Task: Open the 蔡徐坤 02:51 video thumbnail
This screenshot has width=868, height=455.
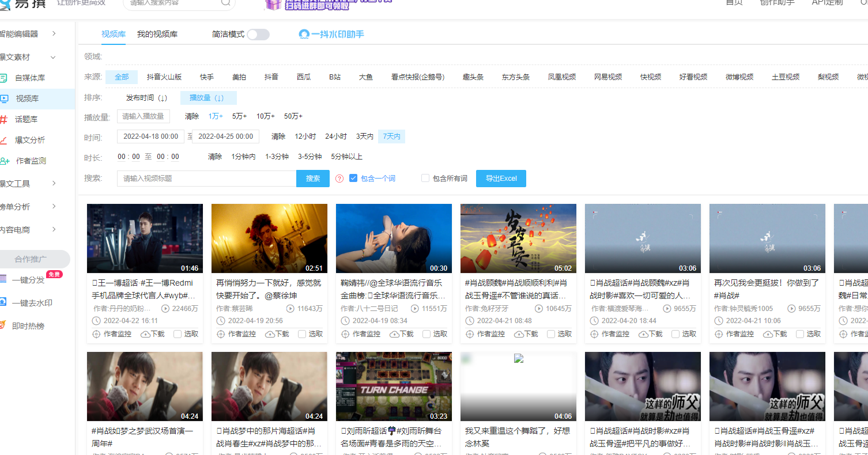Action: click(270, 238)
